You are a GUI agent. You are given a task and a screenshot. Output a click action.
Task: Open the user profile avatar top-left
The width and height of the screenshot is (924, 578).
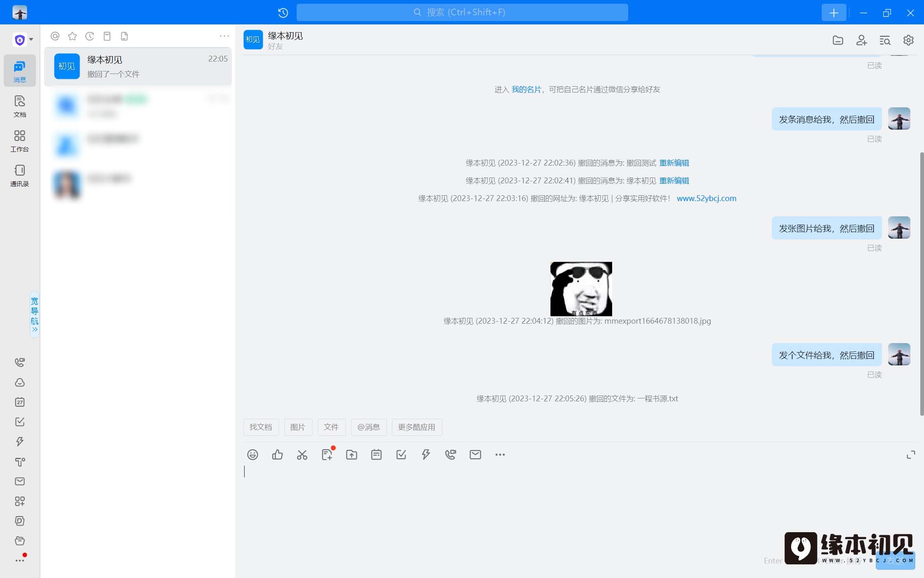point(20,12)
